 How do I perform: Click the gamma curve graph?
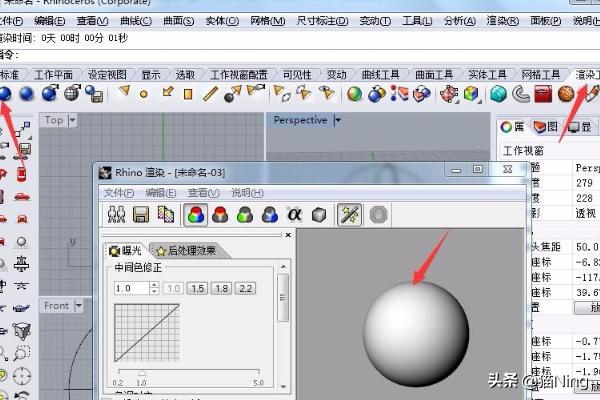[147, 333]
